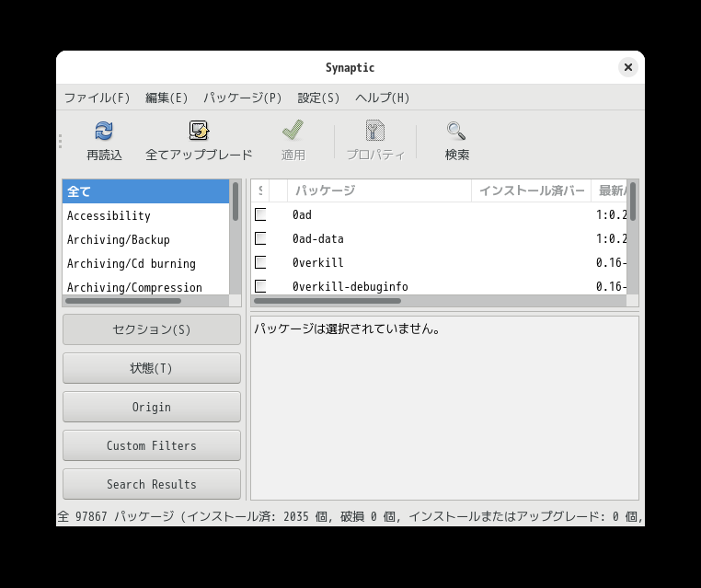The height and width of the screenshot is (588, 701).
Task: Click the セクション(S) button
Action: pyautogui.click(x=152, y=329)
